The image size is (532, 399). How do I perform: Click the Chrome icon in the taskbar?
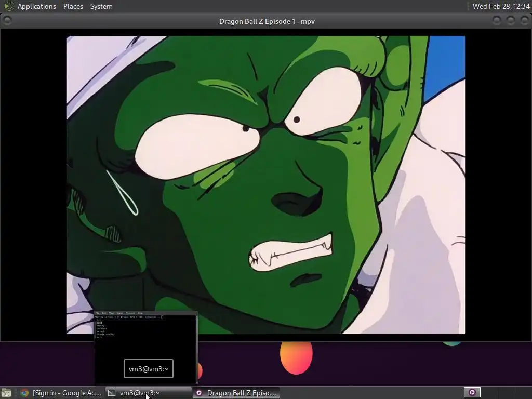[24, 393]
